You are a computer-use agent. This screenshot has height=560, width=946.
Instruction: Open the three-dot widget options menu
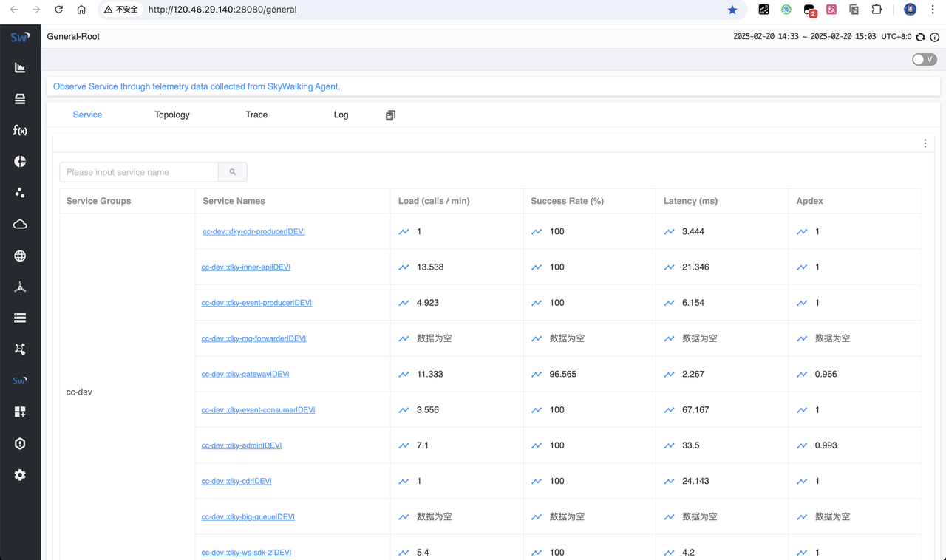click(x=925, y=144)
